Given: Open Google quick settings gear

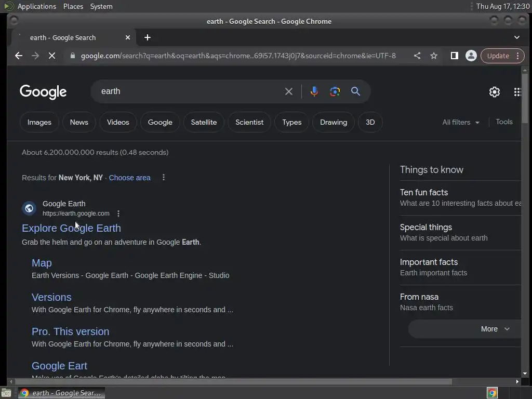Looking at the screenshot, I should coord(495,91).
